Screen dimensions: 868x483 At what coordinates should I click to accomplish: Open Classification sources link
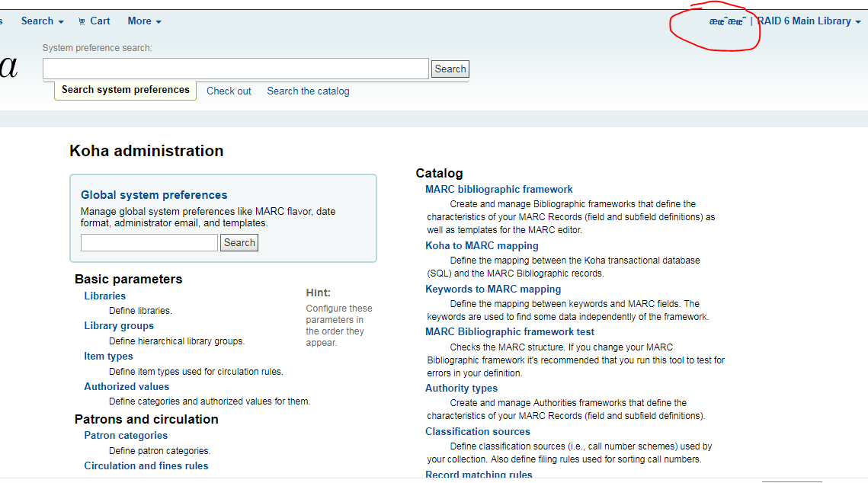tap(477, 431)
